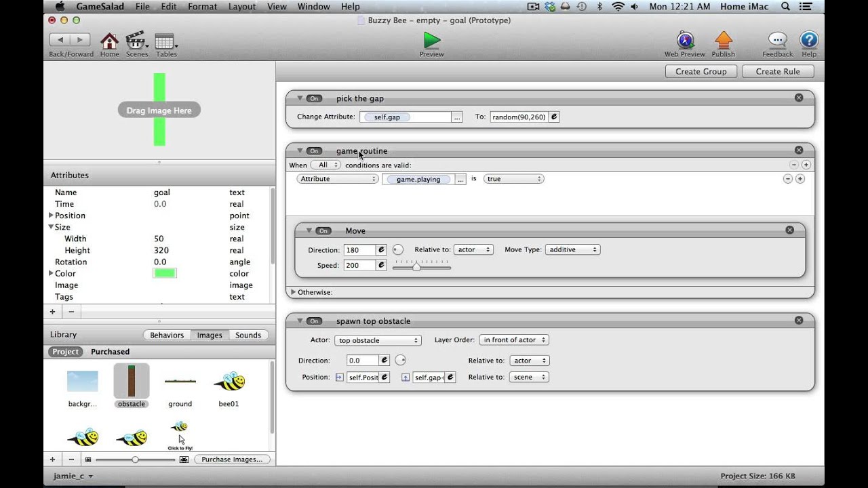This screenshot has height=488, width=868.
Task: Click the Create Rule button
Action: (x=778, y=71)
